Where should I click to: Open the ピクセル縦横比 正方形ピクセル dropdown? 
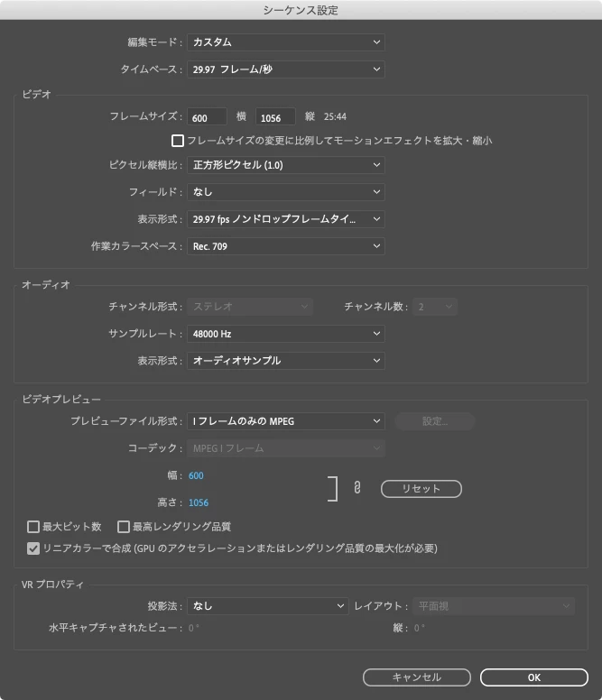point(286,165)
